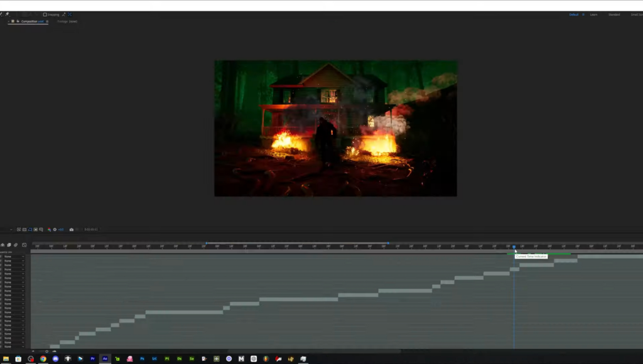Open Google Chrome from the taskbar

point(43,359)
